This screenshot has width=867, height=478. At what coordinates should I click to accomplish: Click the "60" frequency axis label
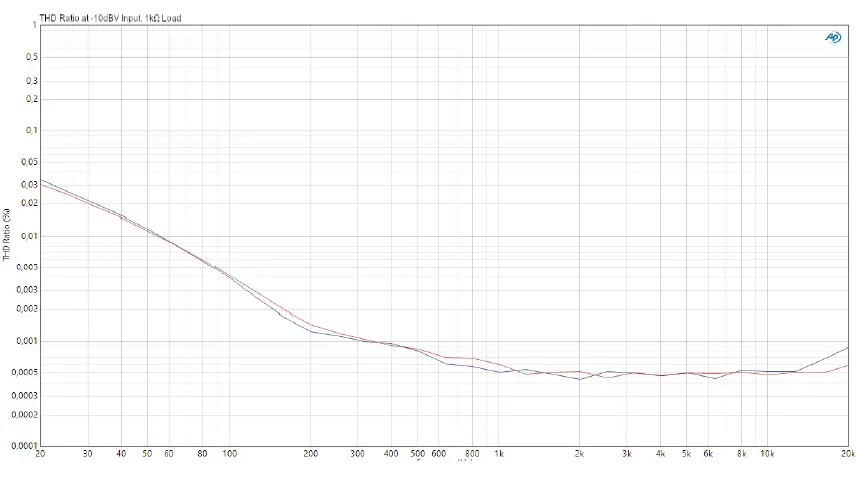[169, 454]
